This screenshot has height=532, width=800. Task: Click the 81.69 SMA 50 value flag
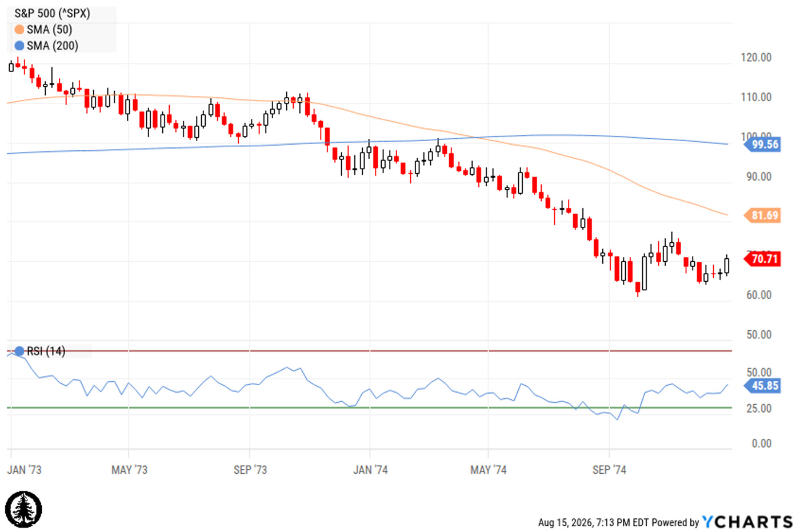click(x=763, y=215)
